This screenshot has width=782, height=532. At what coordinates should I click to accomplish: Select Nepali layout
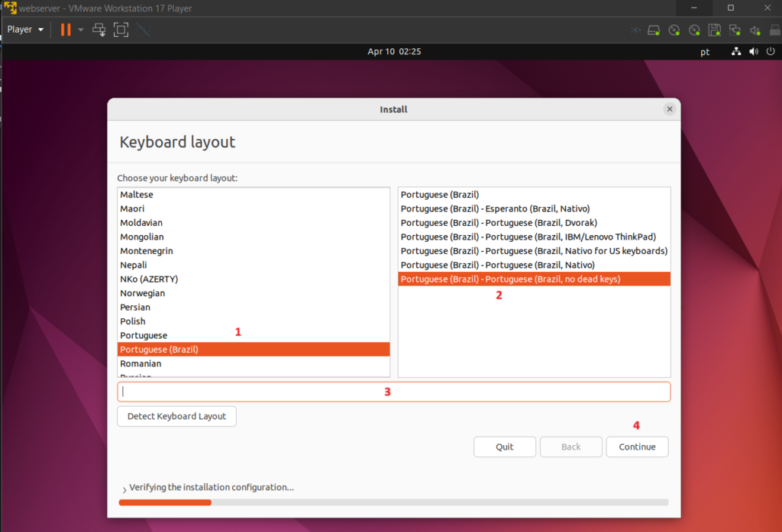(254, 265)
